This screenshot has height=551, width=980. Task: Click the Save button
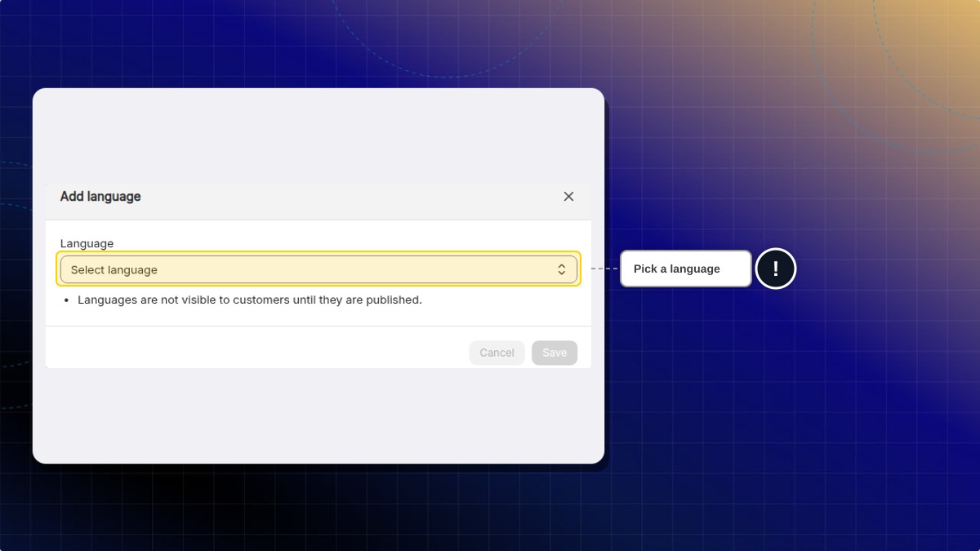[555, 353]
